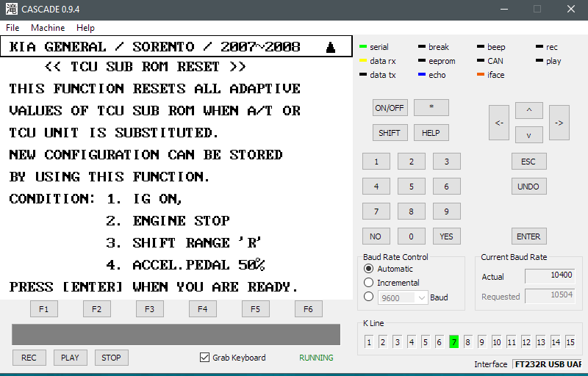Screen dimensions: 588x376
Task: Click the green K Line 7 indicator
Action: [x=453, y=342]
